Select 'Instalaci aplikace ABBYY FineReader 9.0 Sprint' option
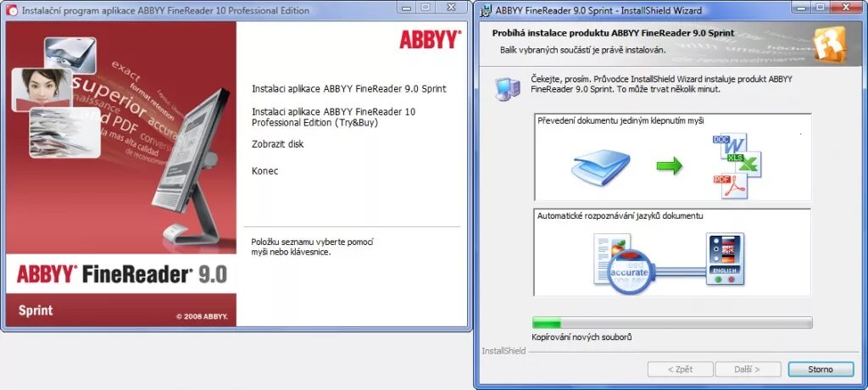The width and height of the screenshot is (868, 390). pos(348,89)
